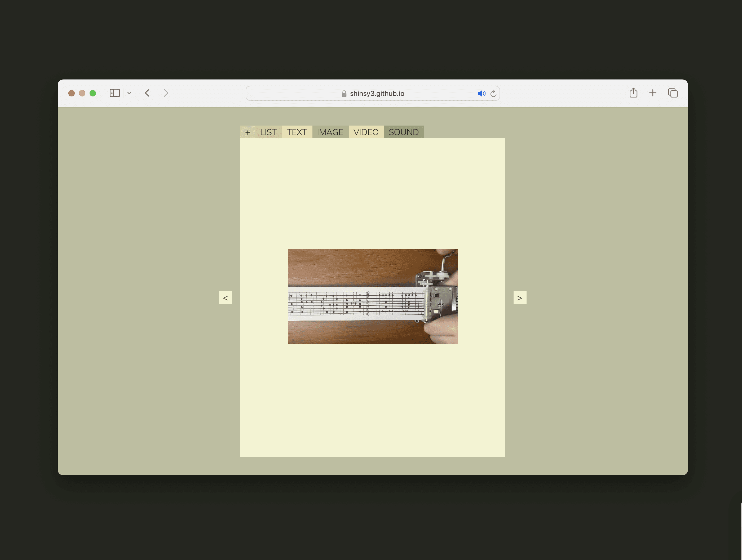Click the music box video thumbnail
The image size is (742, 560).
point(372,296)
